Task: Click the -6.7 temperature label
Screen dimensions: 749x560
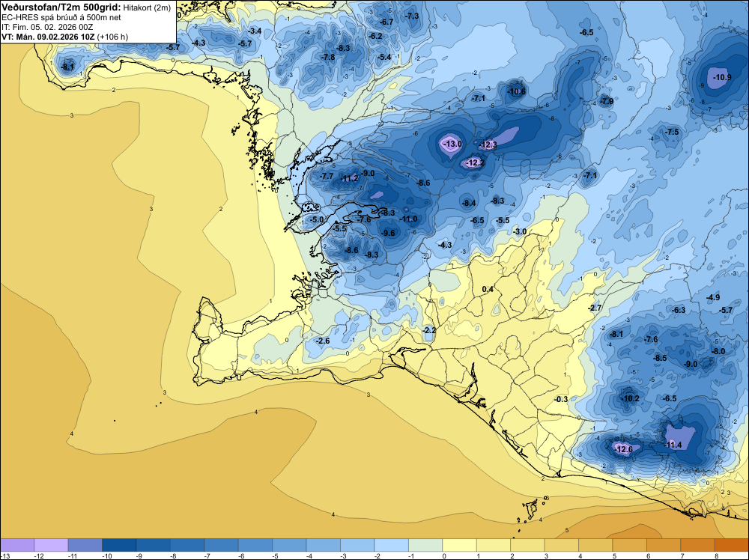Action: 386,22
